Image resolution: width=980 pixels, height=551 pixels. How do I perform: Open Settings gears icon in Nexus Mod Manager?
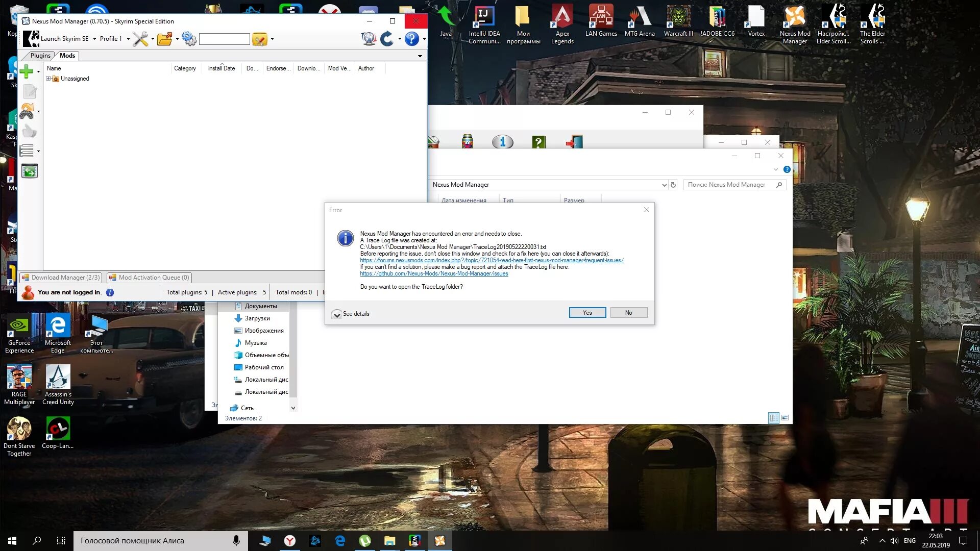[189, 39]
